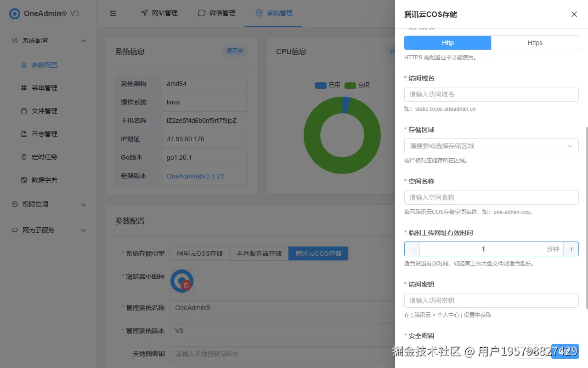Toggle the 空闲 legend in CPU chart
Image resolution: width=588 pixels, height=368 pixels.
[x=357, y=85]
